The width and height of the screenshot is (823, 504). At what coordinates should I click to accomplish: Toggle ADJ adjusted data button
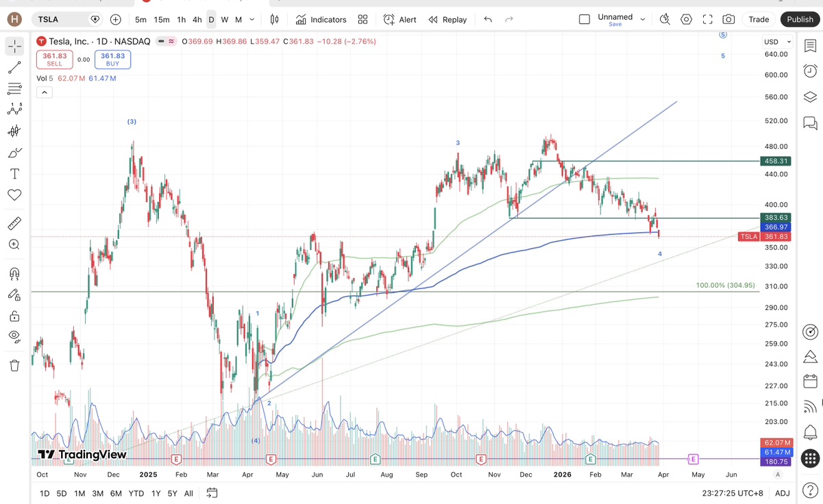pos(782,493)
